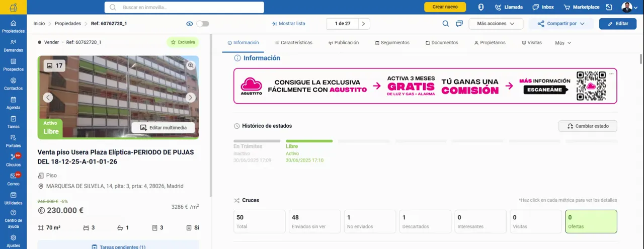Click the Exclusiva badge
644x249 pixels.
point(183,42)
